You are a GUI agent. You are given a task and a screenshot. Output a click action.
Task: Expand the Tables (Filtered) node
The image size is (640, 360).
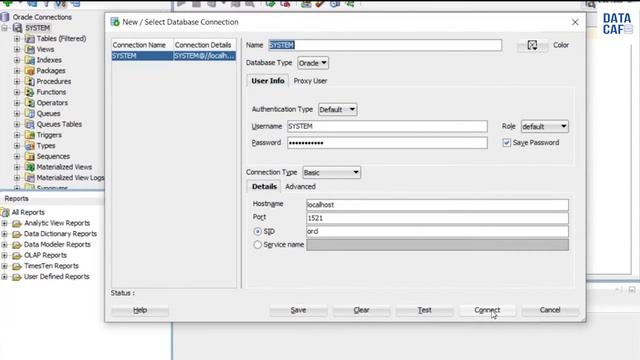[17, 39]
